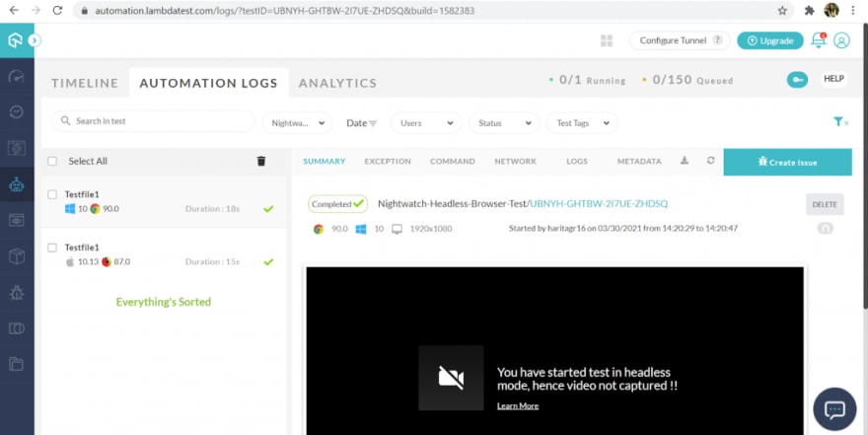Click the Upgrade button

click(770, 40)
